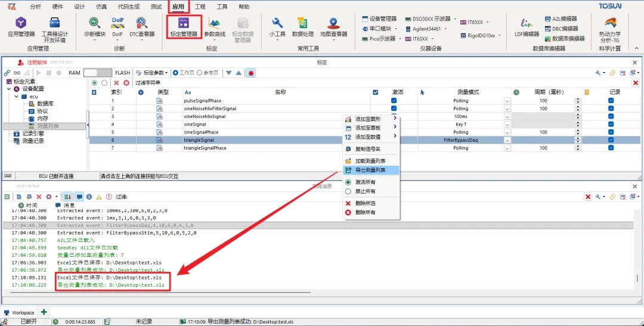Uncheck 记录 checkbox for triangleSignalPhase
Image resolution: width=644 pixels, height=326 pixels.
pos(611,148)
